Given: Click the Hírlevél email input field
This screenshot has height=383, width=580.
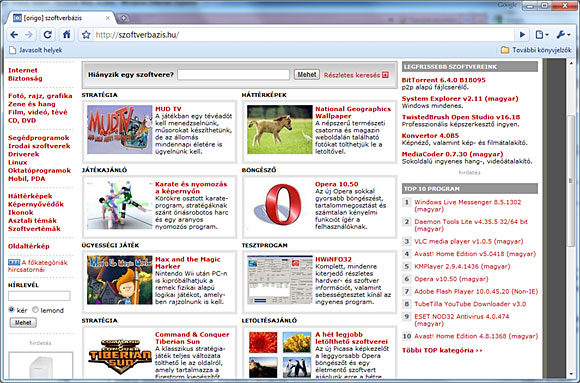Looking at the screenshot, I should pos(39,296).
